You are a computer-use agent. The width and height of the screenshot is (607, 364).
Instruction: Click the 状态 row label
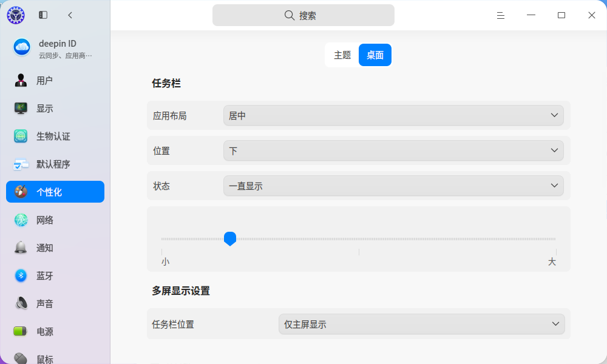coord(161,186)
